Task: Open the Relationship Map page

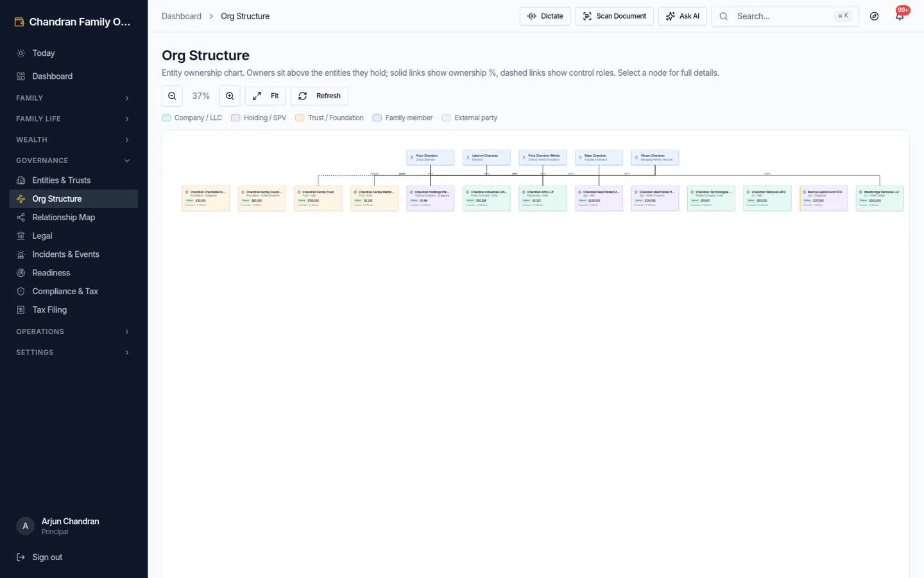Action: point(74,218)
